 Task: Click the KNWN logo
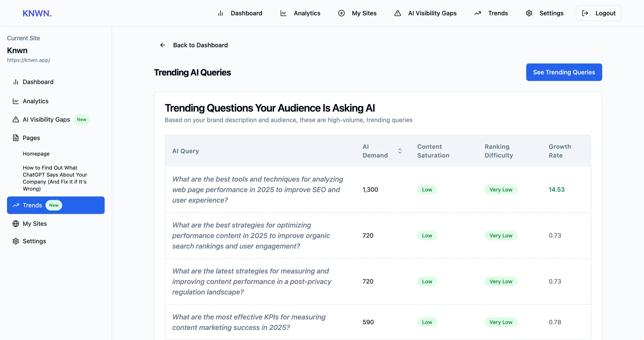tap(37, 13)
